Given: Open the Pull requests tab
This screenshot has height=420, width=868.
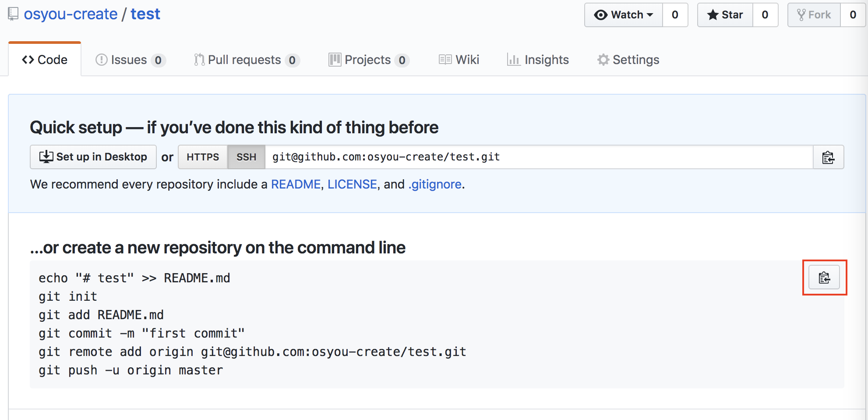Looking at the screenshot, I should pos(247,60).
